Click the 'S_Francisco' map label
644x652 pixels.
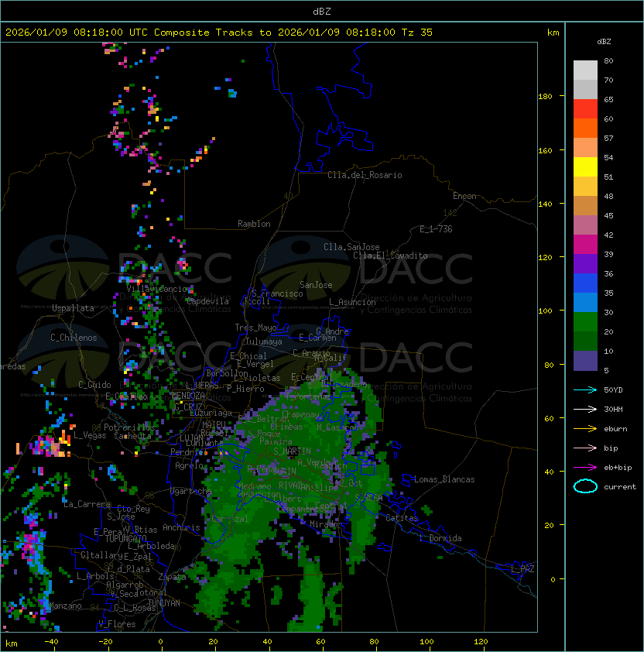pos(277,293)
